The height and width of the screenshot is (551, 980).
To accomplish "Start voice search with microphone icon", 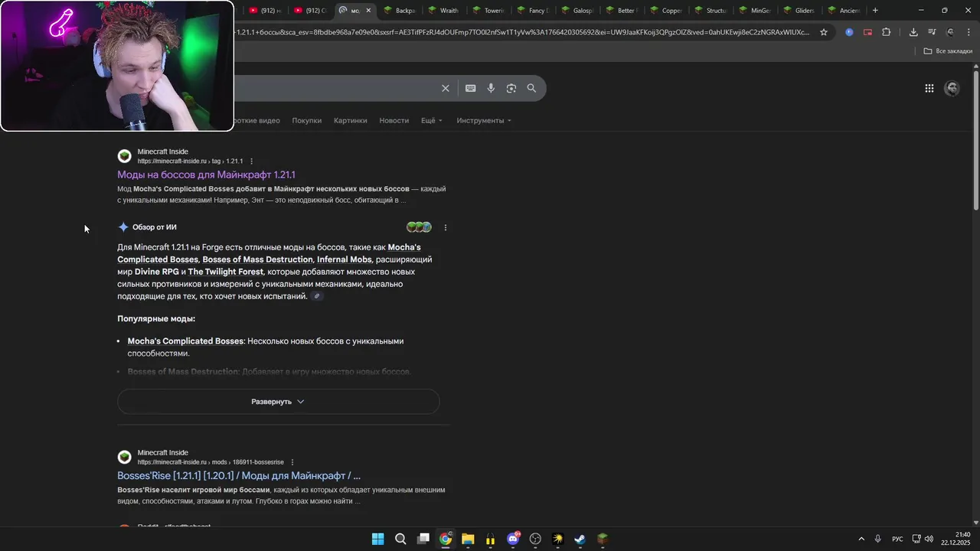I will [x=491, y=88].
